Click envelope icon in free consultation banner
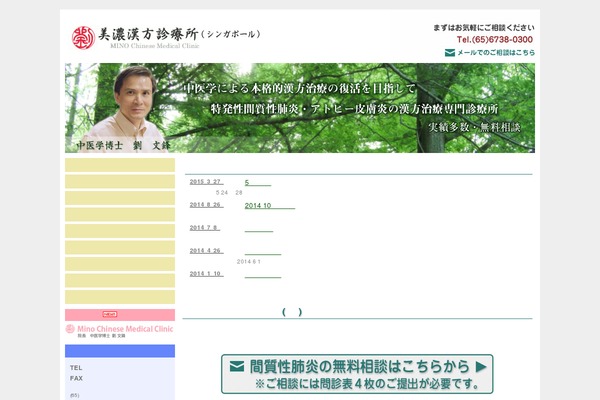 (237, 367)
